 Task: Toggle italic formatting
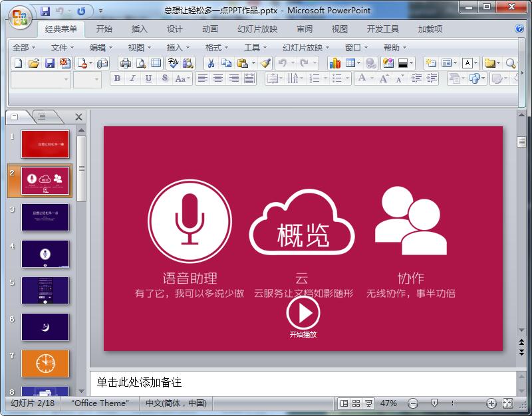point(132,78)
